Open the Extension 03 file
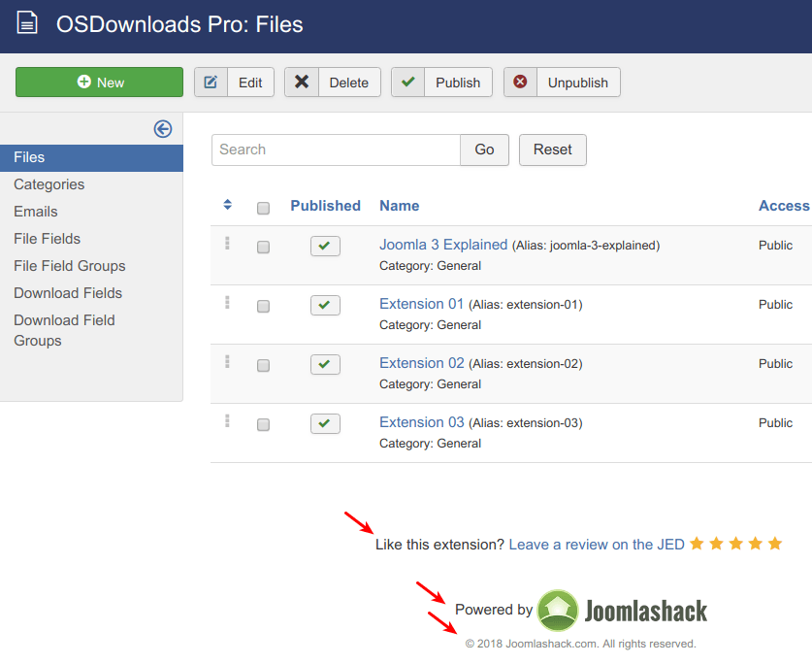This screenshot has height=664, width=812. point(422,422)
